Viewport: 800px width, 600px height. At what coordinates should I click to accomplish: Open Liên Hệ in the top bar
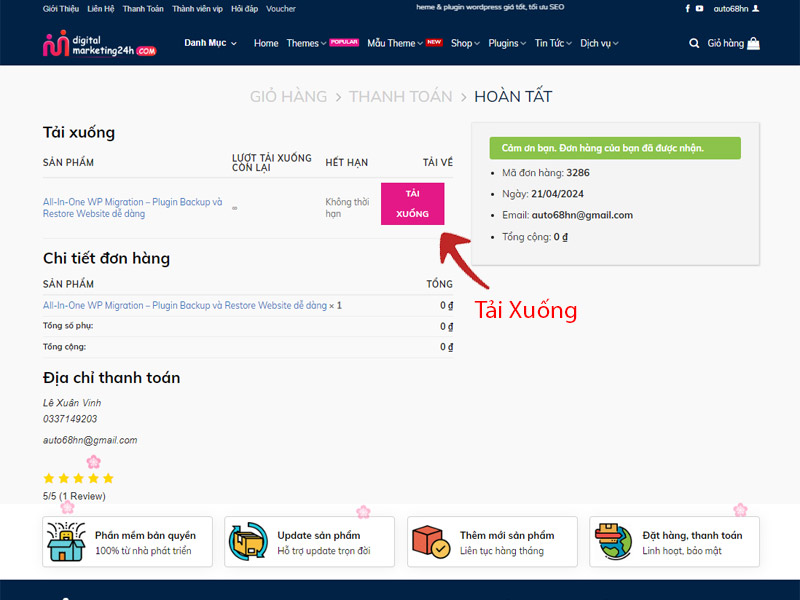pyautogui.click(x=101, y=9)
